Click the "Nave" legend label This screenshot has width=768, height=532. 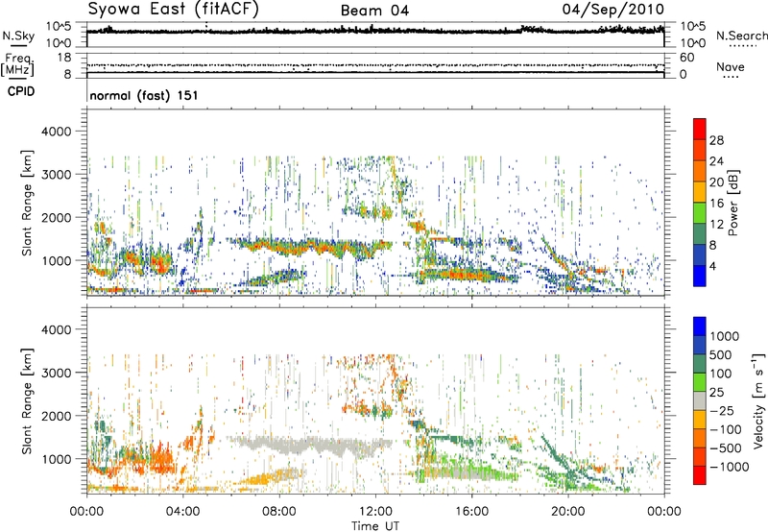(x=731, y=67)
